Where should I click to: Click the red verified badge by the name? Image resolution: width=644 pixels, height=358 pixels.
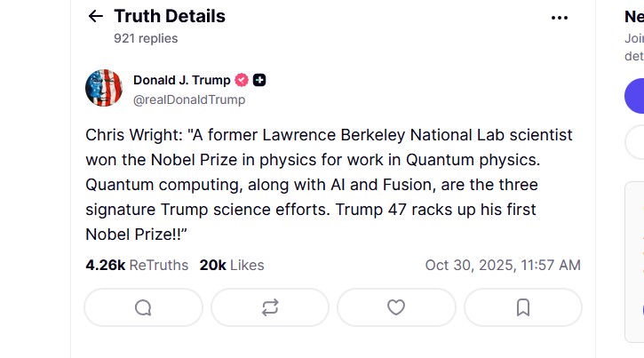242,80
